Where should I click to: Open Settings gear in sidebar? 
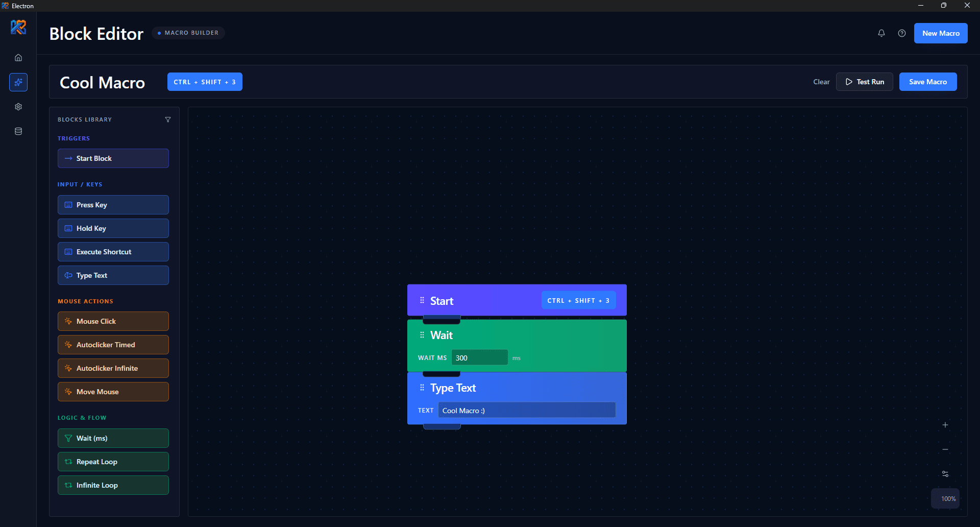click(x=18, y=107)
